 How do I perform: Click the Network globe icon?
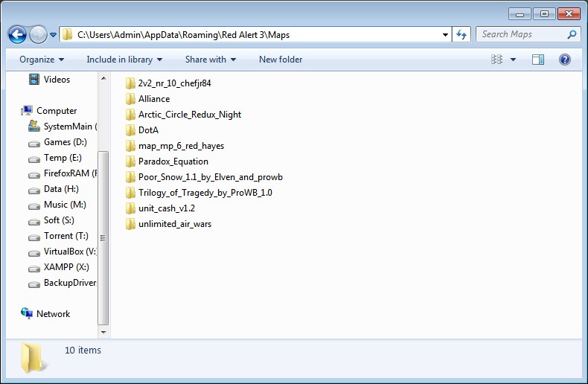click(x=27, y=313)
